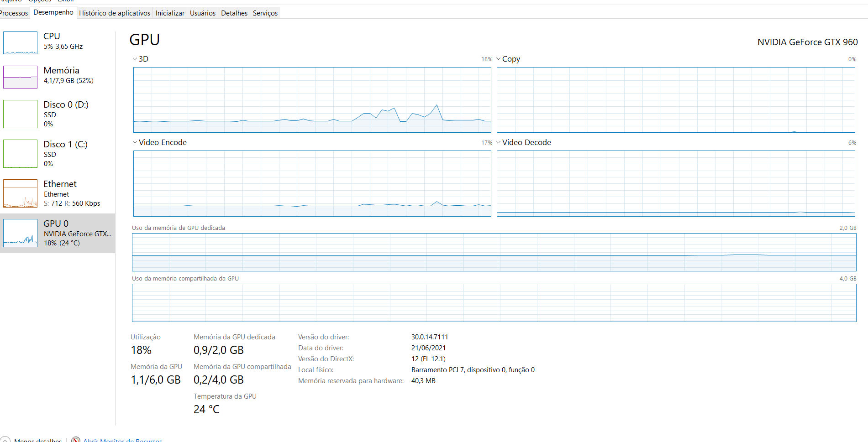Image resolution: width=868 pixels, height=442 pixels.
Task: Click the Abrir Monitor de Recursos link
Action: coord(123,440)
